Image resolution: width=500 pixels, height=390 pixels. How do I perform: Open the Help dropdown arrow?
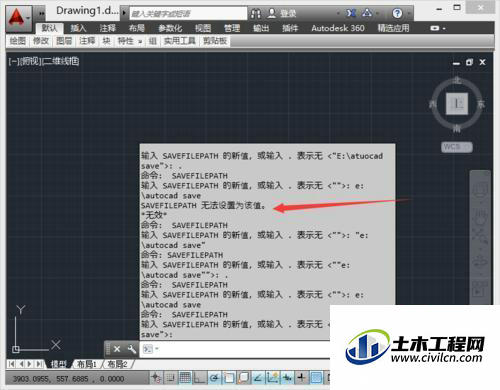[x=408, y=13]
